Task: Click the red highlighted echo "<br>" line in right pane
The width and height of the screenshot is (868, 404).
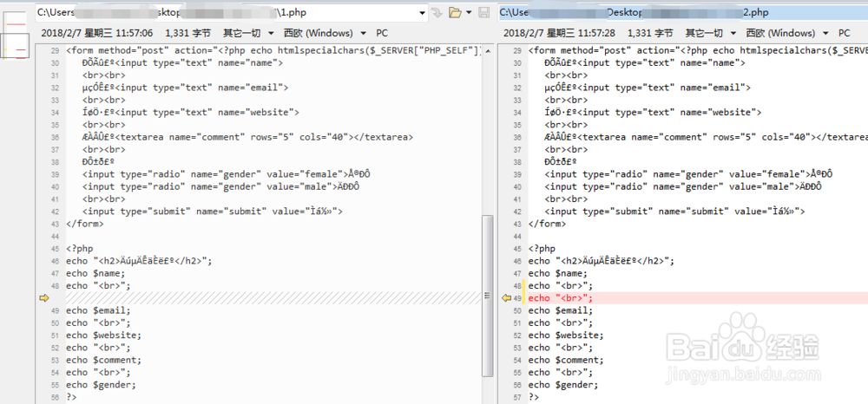Action: pos(698,298)
